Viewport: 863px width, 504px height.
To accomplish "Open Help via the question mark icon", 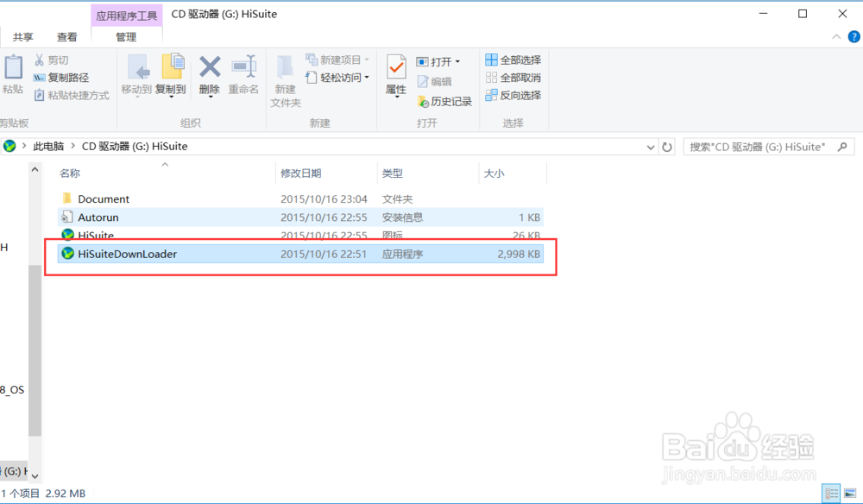I will 854,36.
